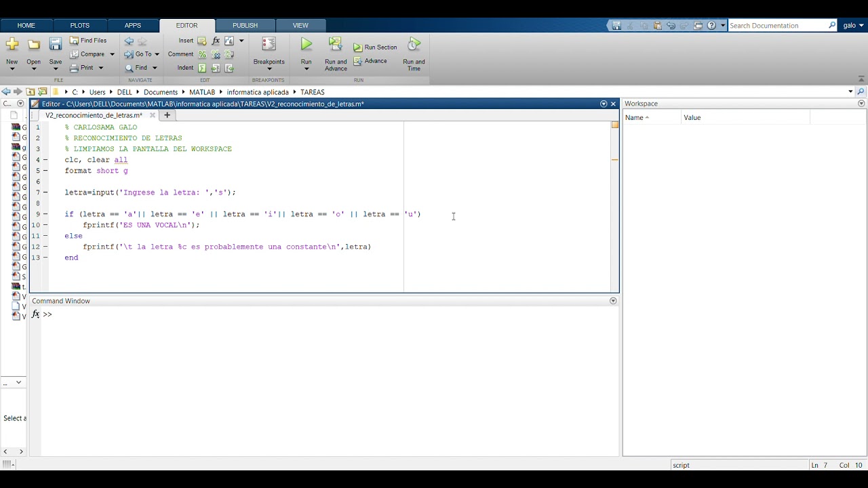
Task: Click the New file plus icon
Action: point(12,45)
